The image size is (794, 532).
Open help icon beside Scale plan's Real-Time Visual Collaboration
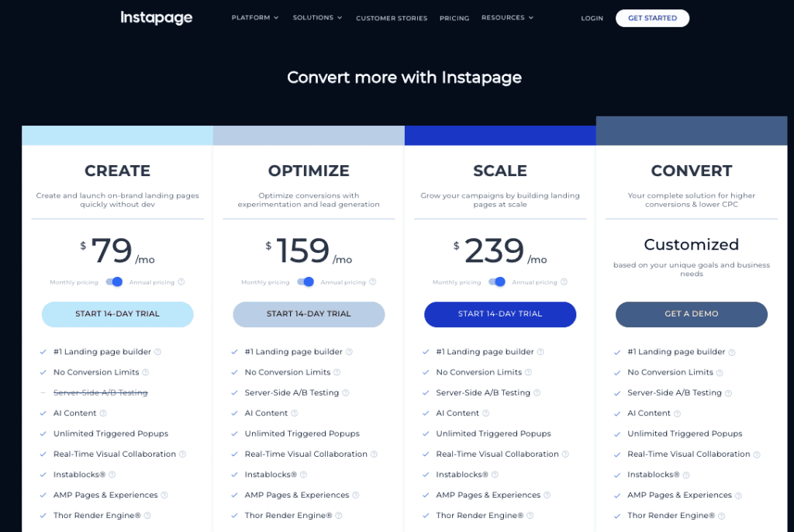[x=565, y=454]
